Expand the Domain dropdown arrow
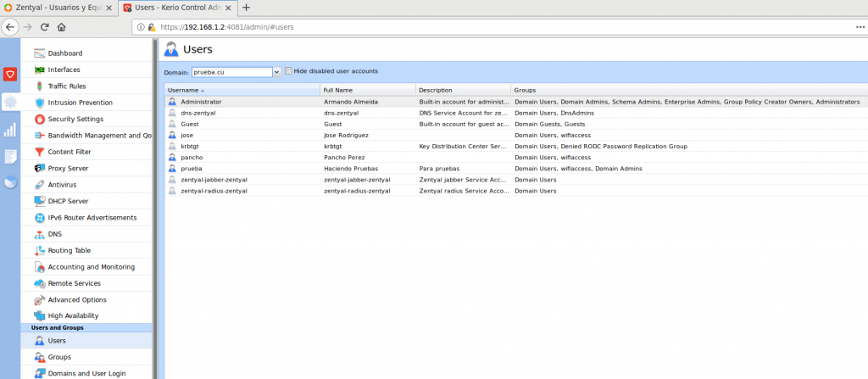 coord(277,72)
